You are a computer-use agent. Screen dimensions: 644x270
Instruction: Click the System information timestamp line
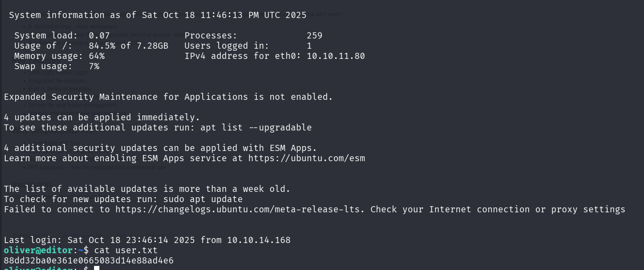click(157, 15)
